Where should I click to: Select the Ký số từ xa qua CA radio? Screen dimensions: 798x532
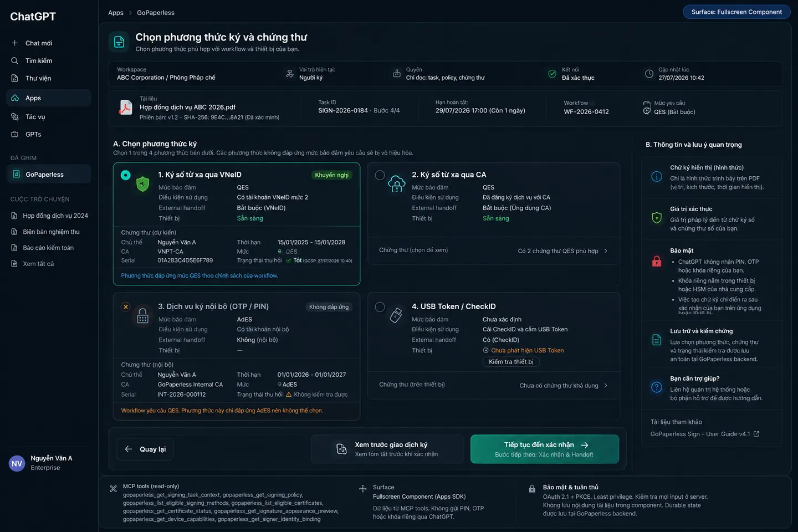tap(380, 175)
